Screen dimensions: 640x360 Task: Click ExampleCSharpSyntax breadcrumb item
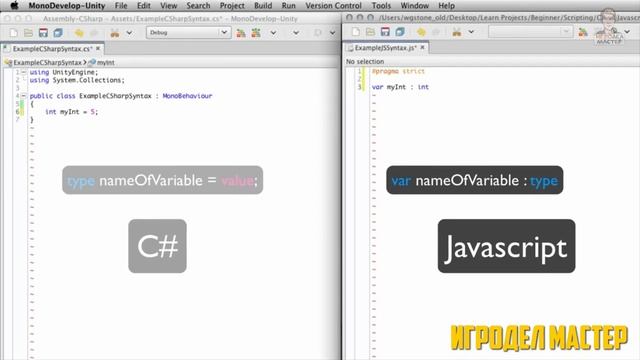47,62
